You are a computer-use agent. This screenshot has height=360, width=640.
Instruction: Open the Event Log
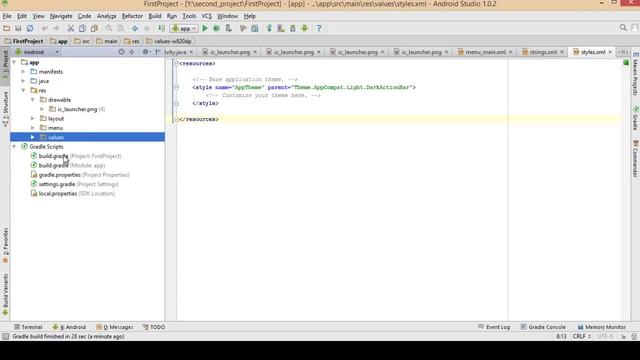click(494, 327)
